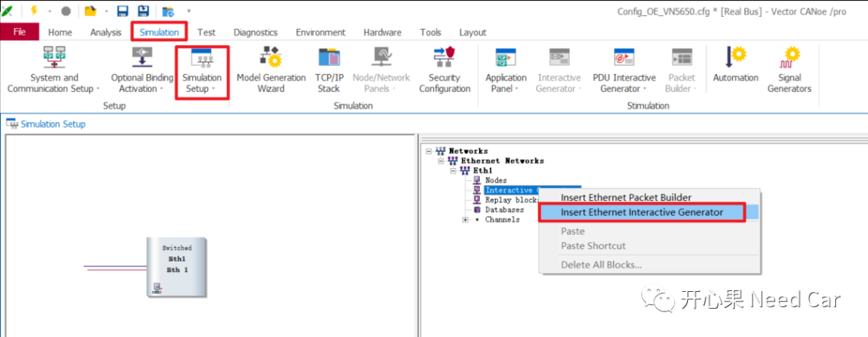Viewport: 868px width, 337px height.
Task: Open the dropdown arrow next to the lightning bolt
Action: 49,11
